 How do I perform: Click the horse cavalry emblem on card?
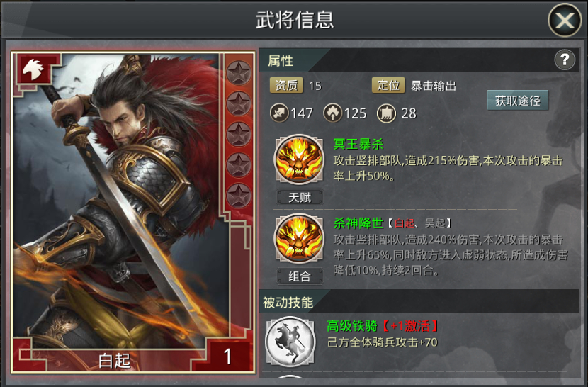pyautogui.click(x=33, y=69)
